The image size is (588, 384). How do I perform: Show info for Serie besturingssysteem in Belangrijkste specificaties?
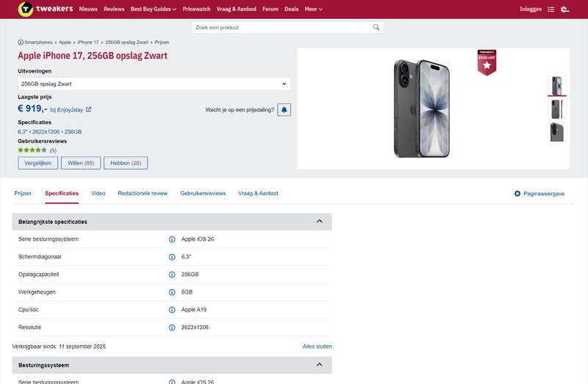tap(172, 239)
